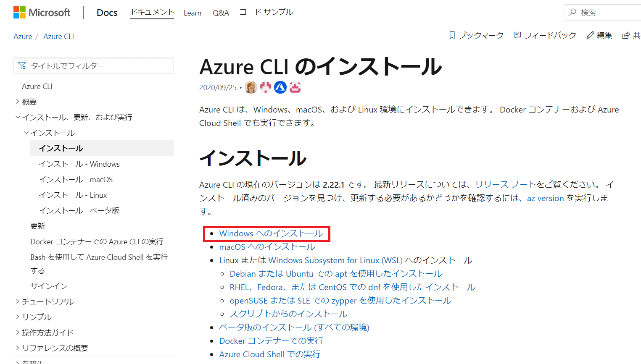Viewport: 641px width, 364px height.
Task: Click the 2020/09/25 date text
Action: tap(218, 88)
